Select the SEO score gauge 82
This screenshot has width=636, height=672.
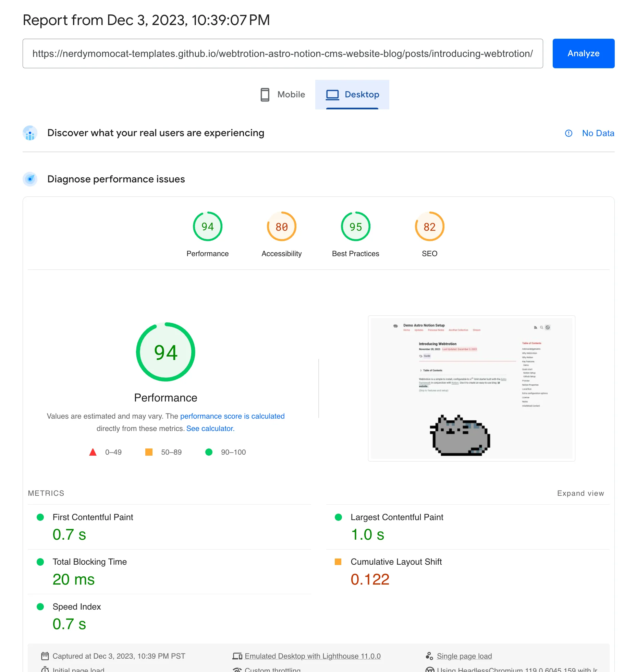(x=429, y=227)
